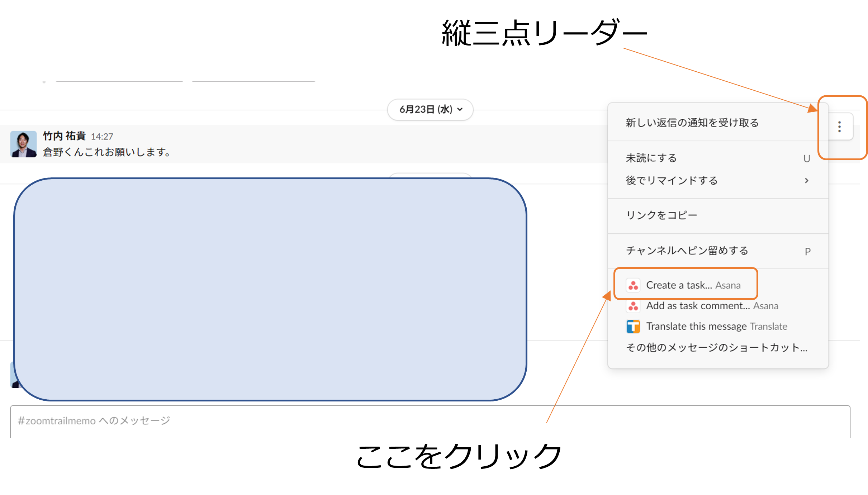Viewport: 868px width, 495px height.
Task: Click 竹内 祐貴's profile avatar
Action: pos(23,144)
